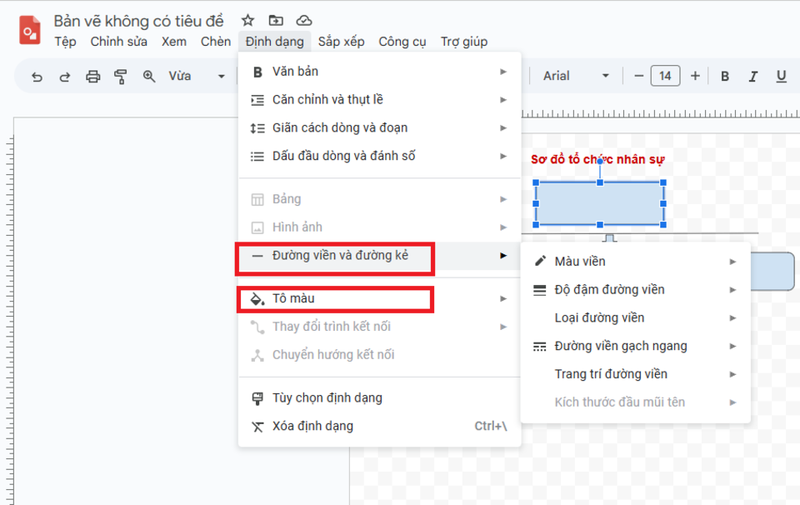Screen dimensions: 800x505
Task: Click the clear formatting icon beside Xóa định dạng
Action: [x=258, y=426]
